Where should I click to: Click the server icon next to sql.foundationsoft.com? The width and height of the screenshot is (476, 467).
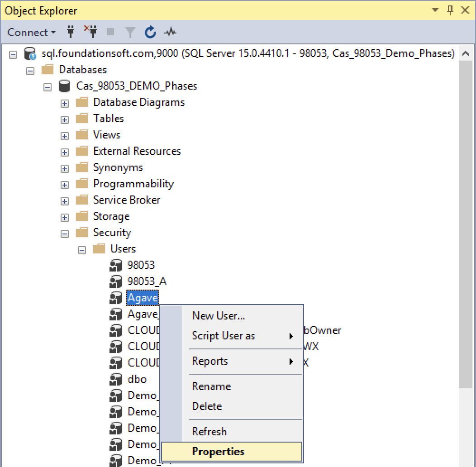coord(30,53)
